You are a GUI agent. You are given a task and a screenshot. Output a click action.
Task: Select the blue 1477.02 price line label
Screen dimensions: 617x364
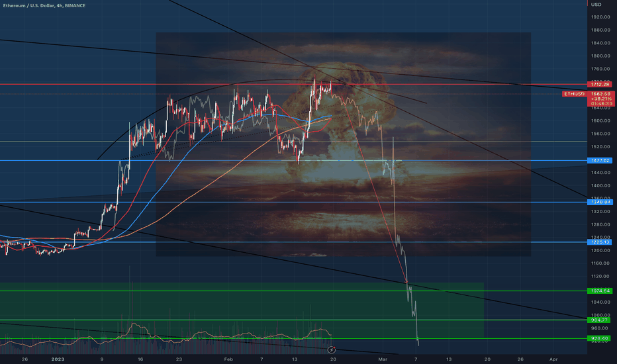(x=600, y=160)
